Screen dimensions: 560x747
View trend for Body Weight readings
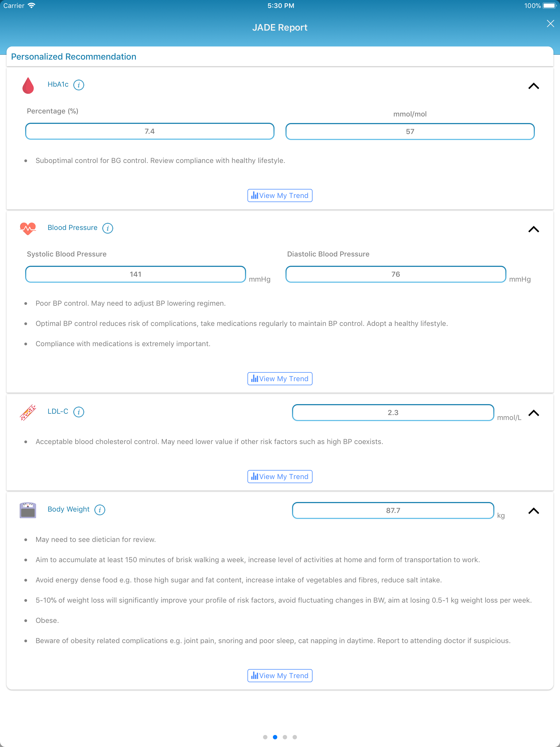(280, 675)
